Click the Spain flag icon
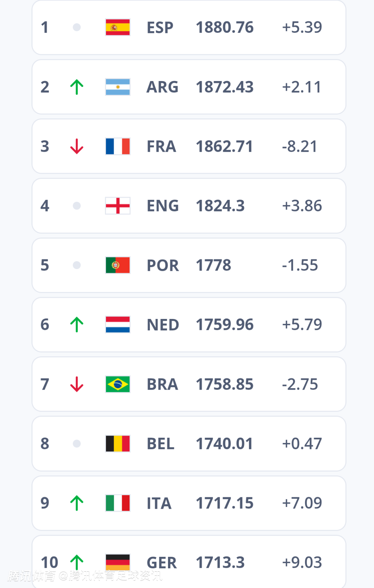 tap(118, 27)
